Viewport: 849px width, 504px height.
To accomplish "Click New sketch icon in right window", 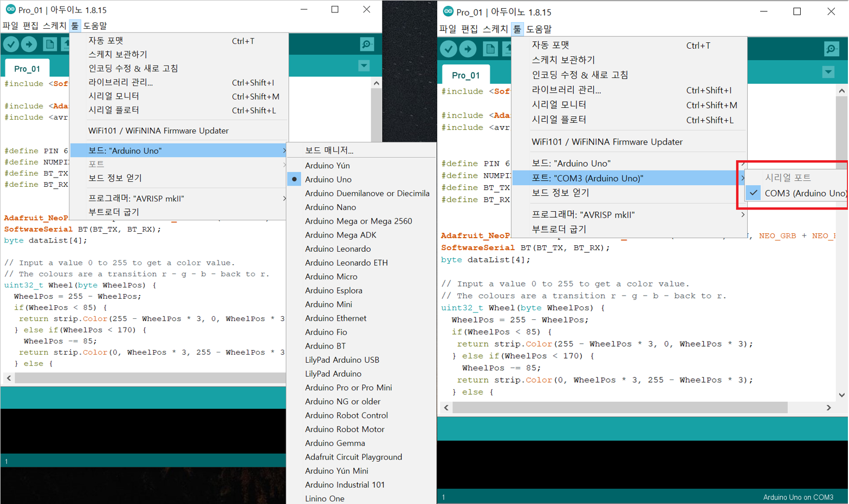I will coord(490,49).
